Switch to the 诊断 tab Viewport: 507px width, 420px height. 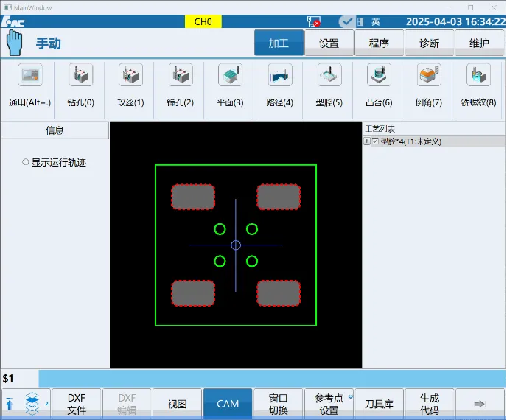(429, 43)
